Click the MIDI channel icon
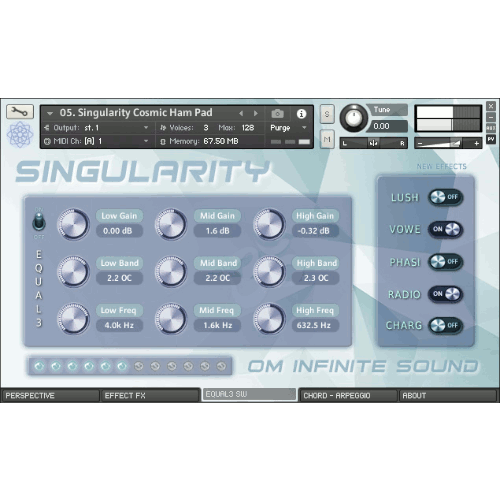The width and height of the screenshot is (500, 500). pos(47,141)
